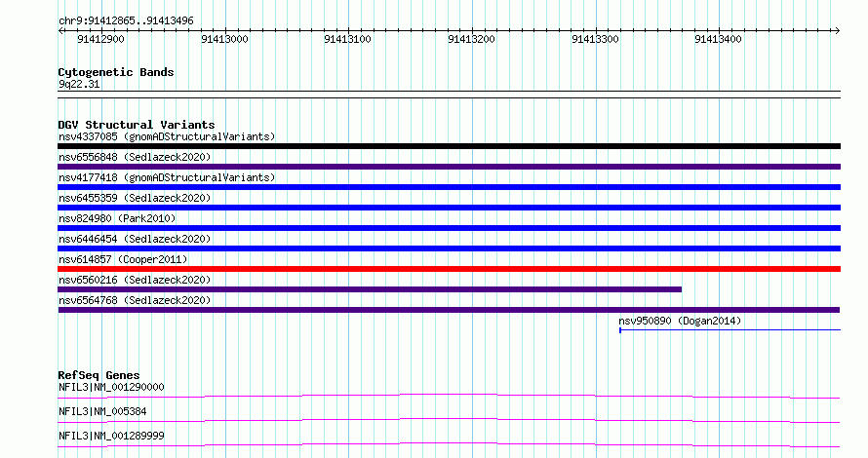
Task: Click the 9q22.31 band label
Action: [x=79, y=84]
